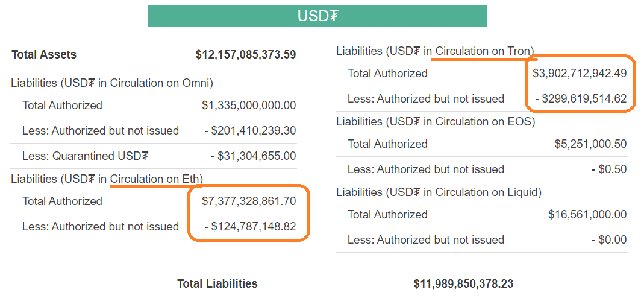This screenshot has height=304, width=644.
Task: Select the Less: Quarantined USD₮ row label
Action: click(x=85, y=156)
